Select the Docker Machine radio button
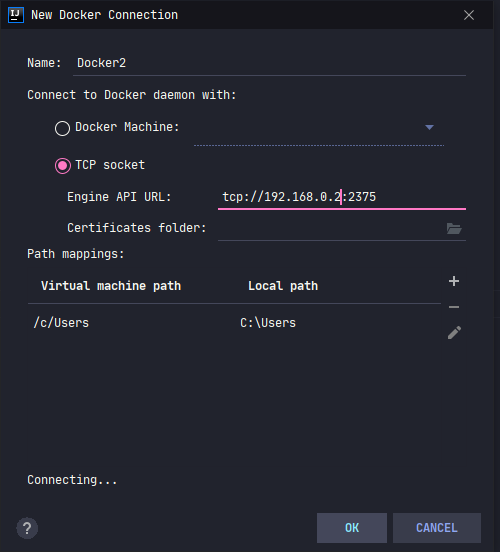 pos(62,128)
